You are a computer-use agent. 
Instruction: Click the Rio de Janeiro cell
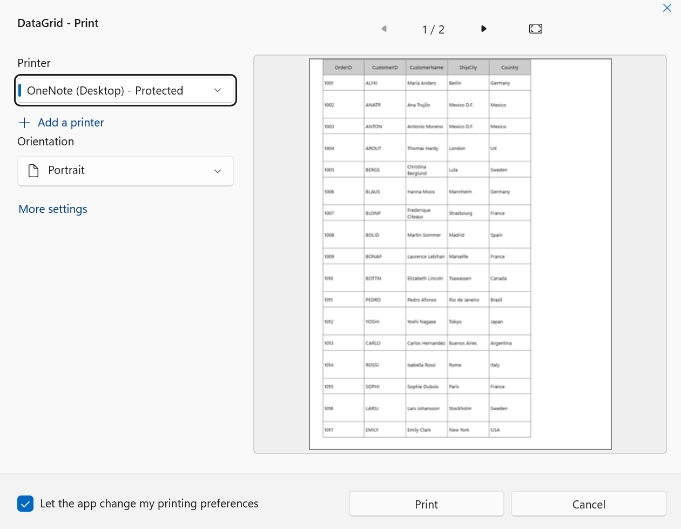(x=468, y=300)
